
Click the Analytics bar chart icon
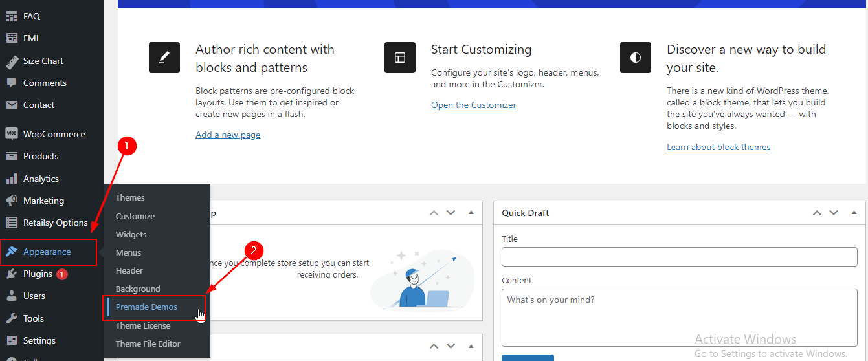click(x=12, y=179)
